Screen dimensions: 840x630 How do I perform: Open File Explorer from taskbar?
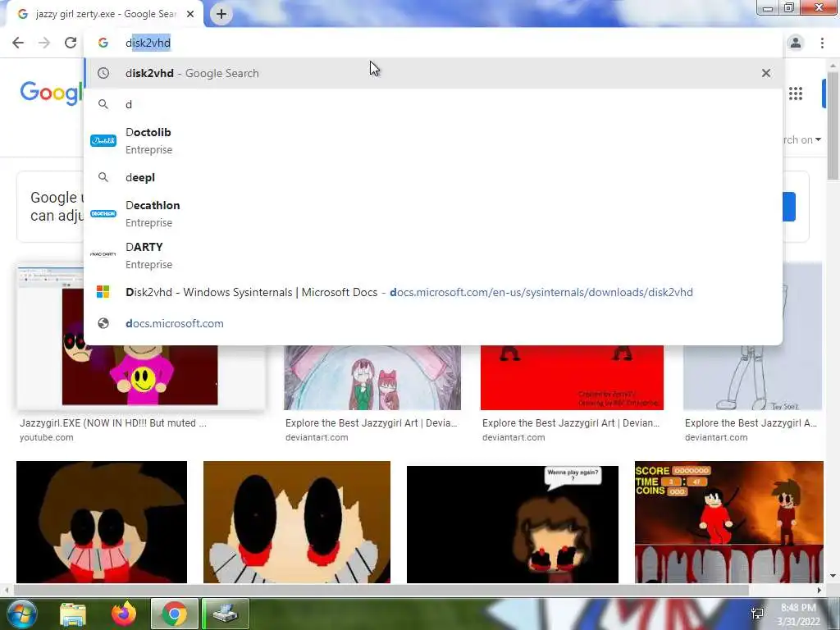click(x=73, y=614)
